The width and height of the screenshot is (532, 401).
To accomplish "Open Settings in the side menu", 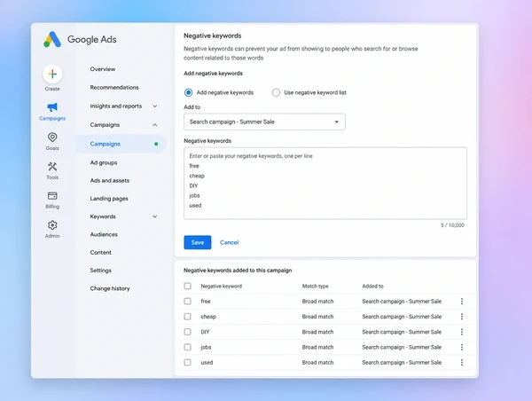I will 101,271.
